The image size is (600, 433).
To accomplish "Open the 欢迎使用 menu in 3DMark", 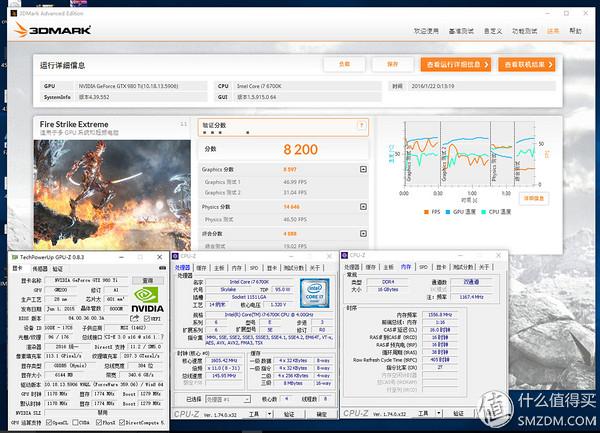I will [x=426, y=31].
